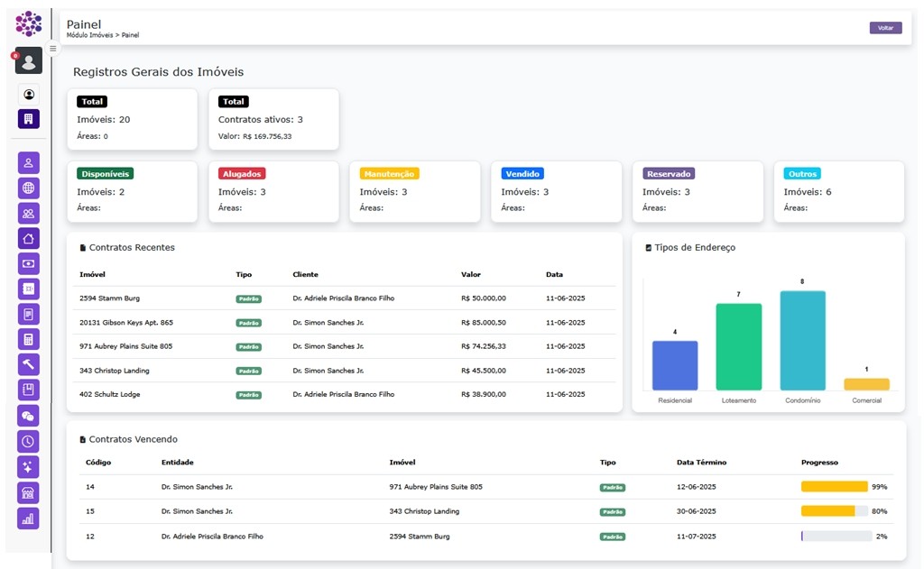Toggle the sidebar with the hamburger button

pyautogui.click(x=52, y=49)
